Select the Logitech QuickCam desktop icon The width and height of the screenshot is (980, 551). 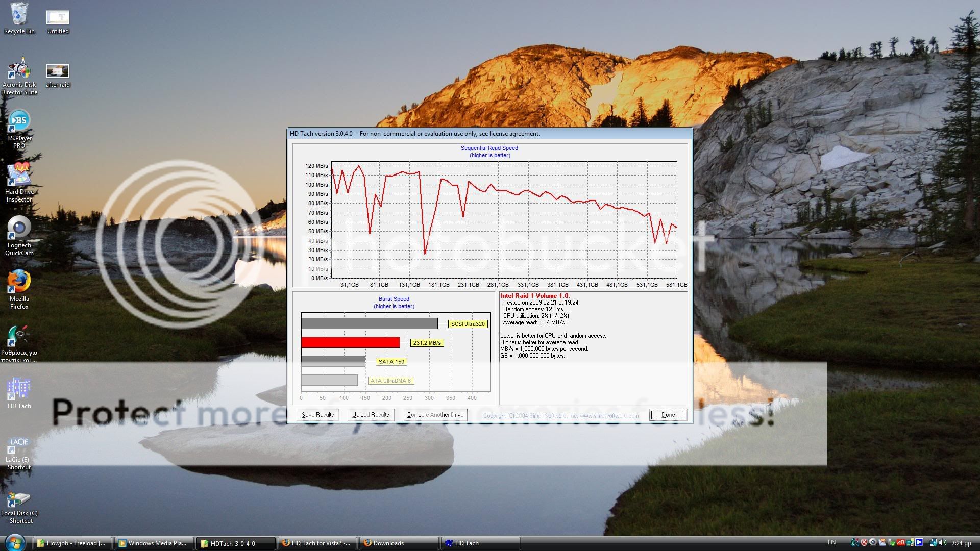tap(19, 231)
